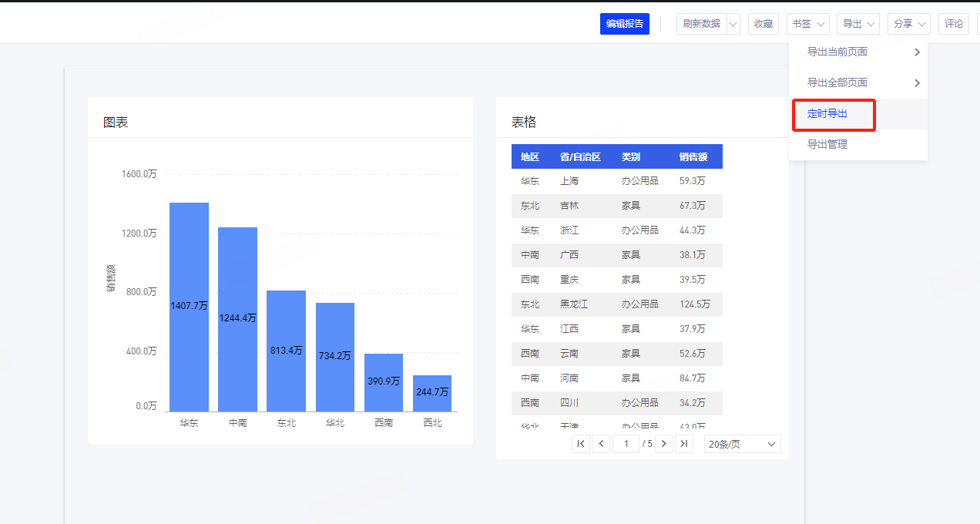Go to first page of table

(x=581, y=444)
